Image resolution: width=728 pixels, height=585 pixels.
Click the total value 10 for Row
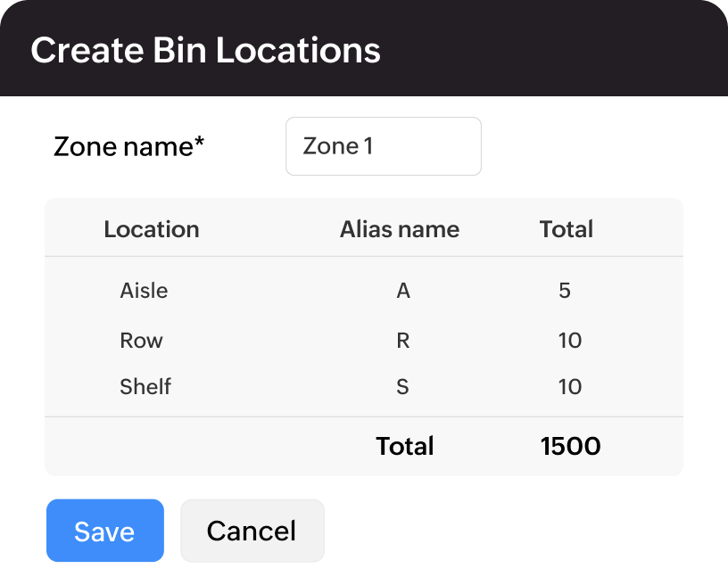(x=571, y=340)
